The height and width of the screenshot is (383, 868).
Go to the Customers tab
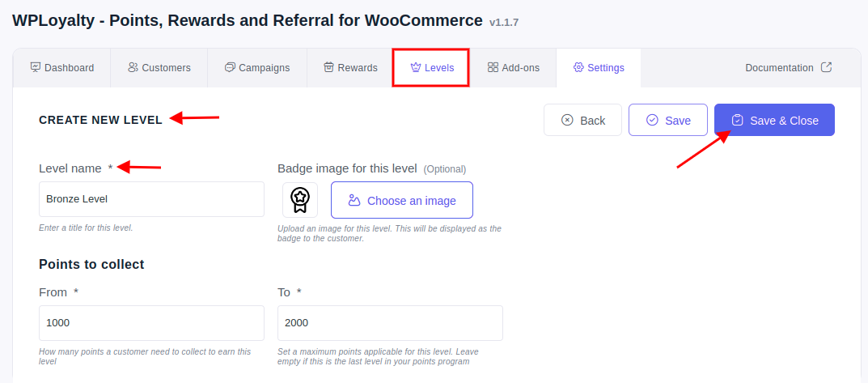(x=159, y=68)
